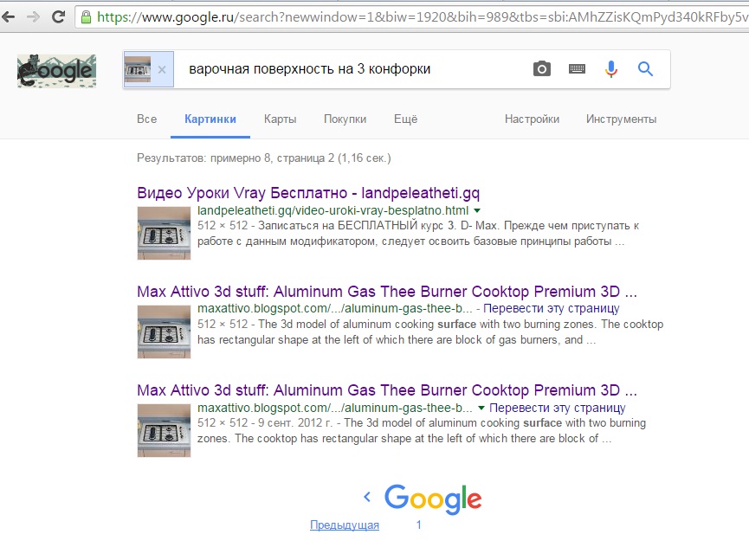Click the Google doodle logo

[57, 71]
